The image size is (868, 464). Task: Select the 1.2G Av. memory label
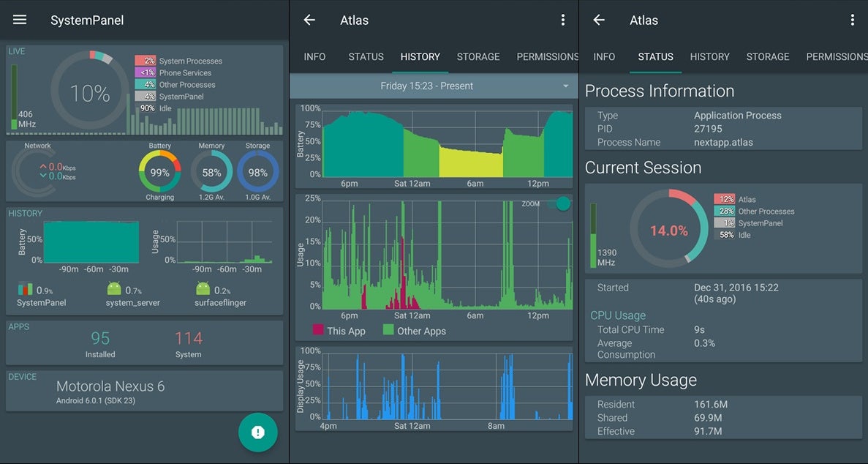click(211, 198)
